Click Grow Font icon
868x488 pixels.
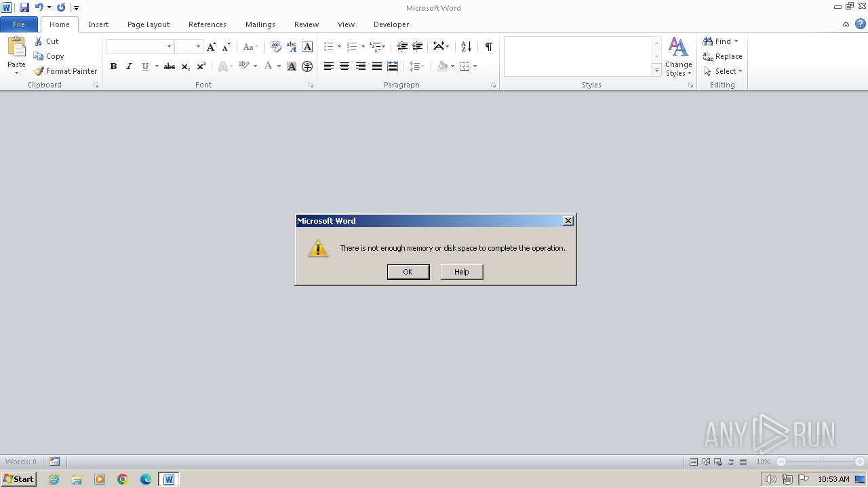(211, 47)
